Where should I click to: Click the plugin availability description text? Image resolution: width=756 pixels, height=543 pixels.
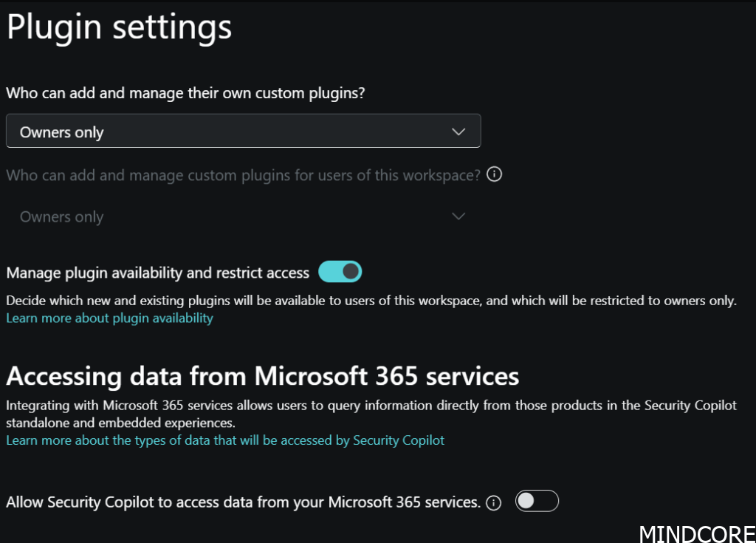(371, 301)
